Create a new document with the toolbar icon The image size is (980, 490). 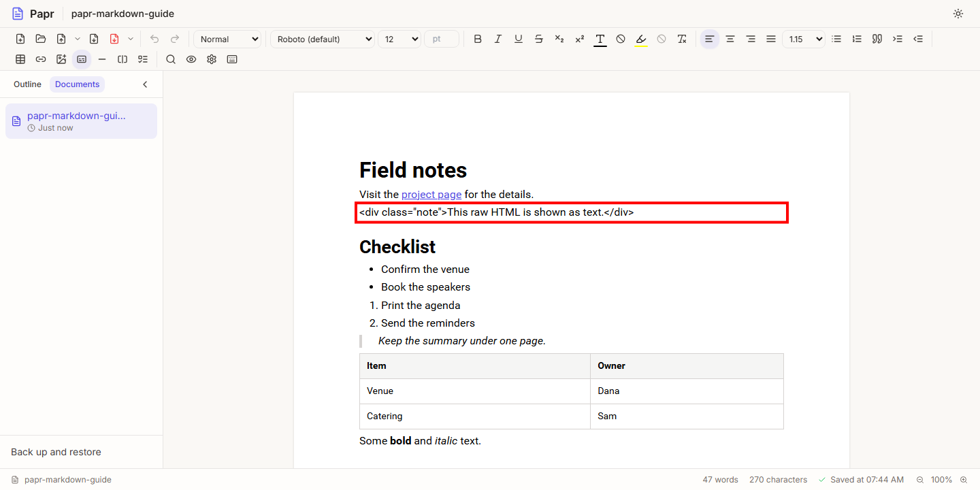click(x=20, y=39)
